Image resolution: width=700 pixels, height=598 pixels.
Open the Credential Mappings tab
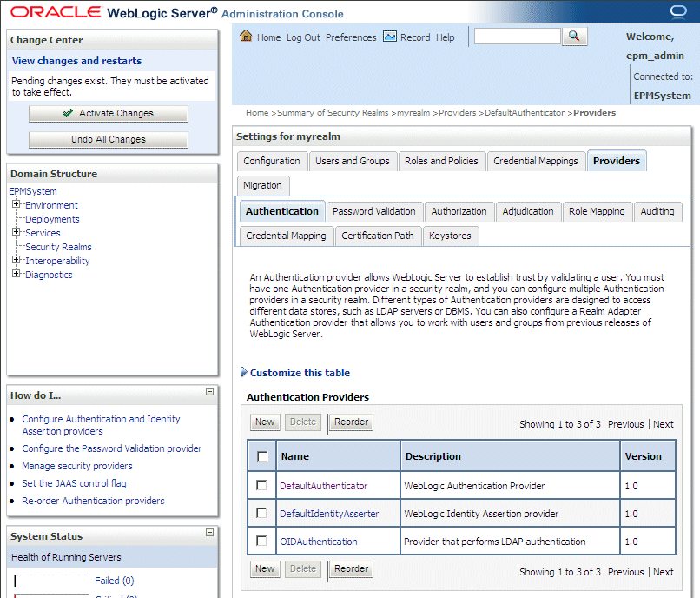[536, 161]
